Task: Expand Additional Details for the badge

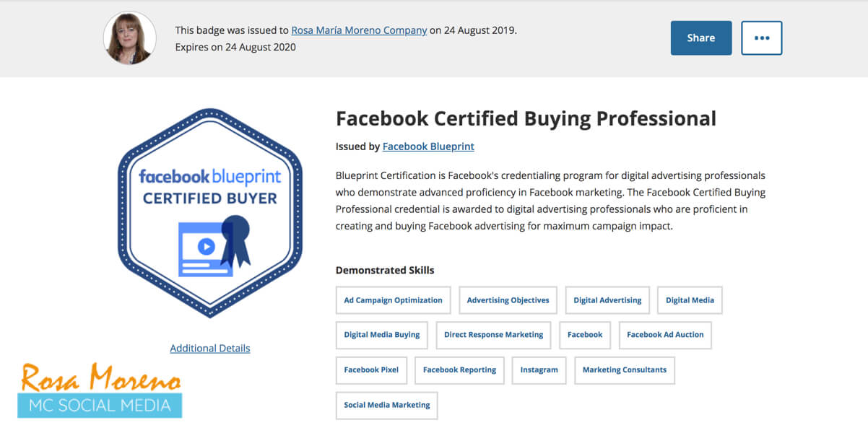Action: click(209, 348)
